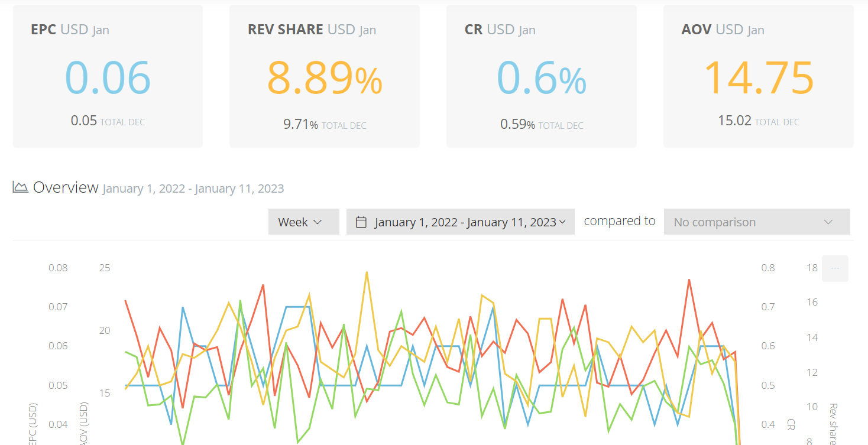Click the CR value 0.6%
The height and width of the screenshot is (445, 868).
pos(542,77)
